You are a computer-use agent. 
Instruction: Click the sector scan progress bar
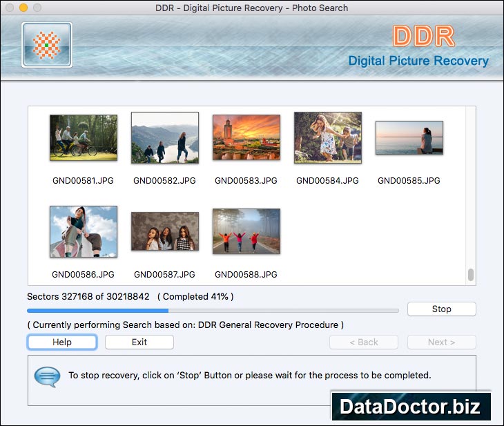coord(213,311)
